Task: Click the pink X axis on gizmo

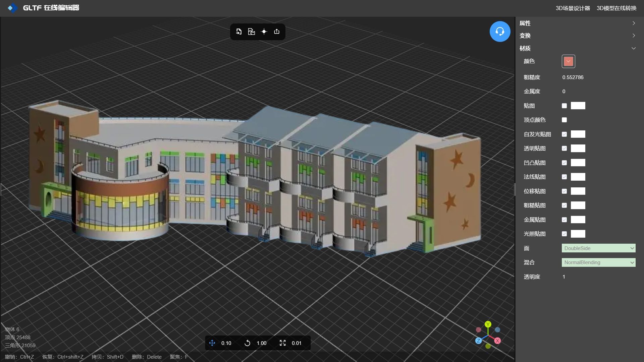Action: [497, 341]
